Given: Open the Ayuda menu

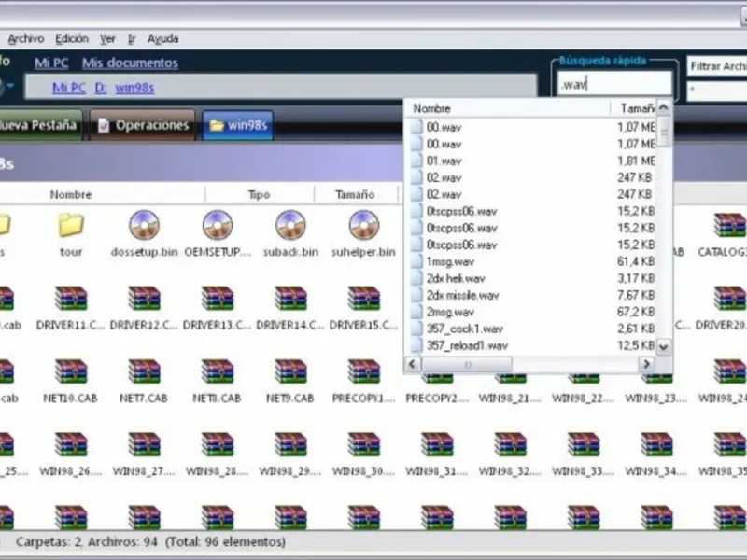Looking at the screenshot, I should [x=162, y=38].
